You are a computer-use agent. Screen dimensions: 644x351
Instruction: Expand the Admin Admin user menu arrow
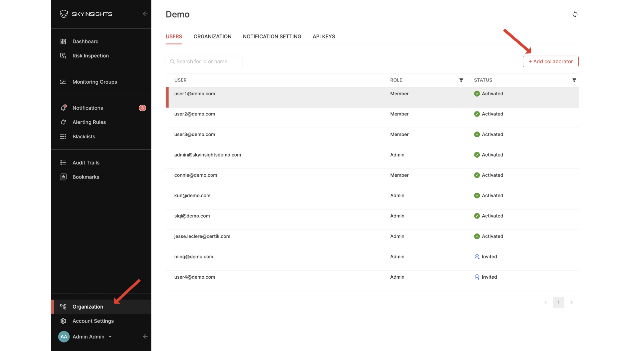coord(110,337)
